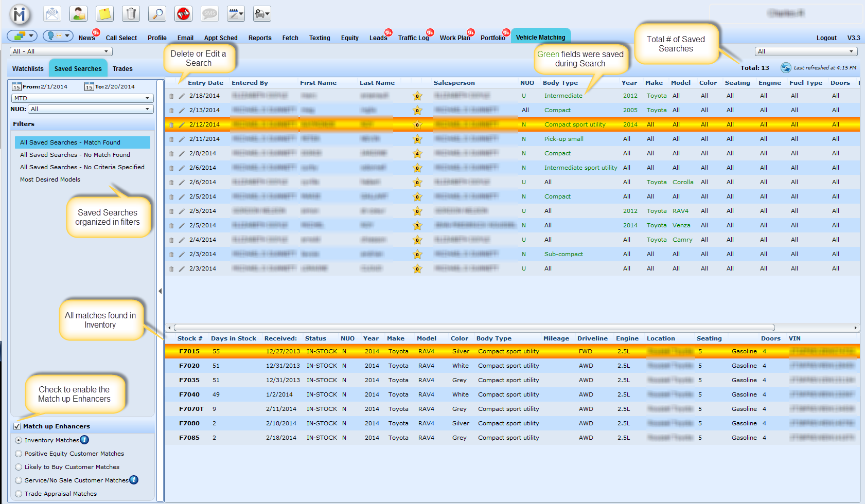Open the MTD date range dropdown
Screen dimensions: 865x504
tap(82, 98)
